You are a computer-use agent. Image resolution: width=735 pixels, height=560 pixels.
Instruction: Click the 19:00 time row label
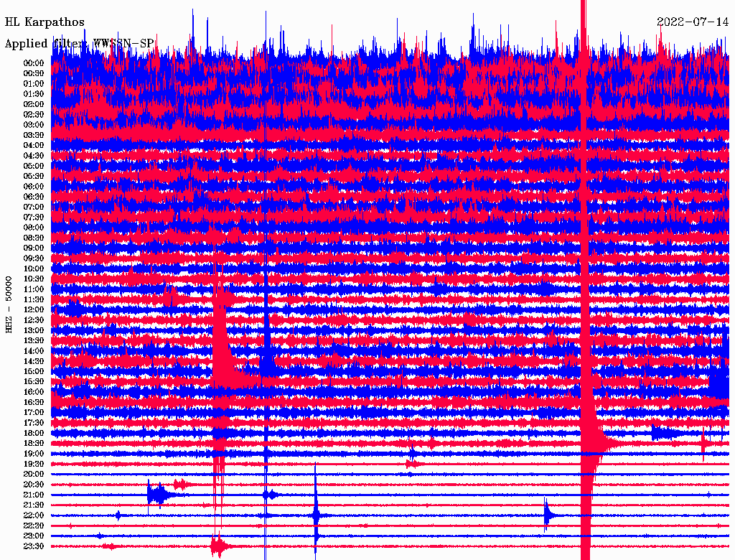click(x=34, y=454)
